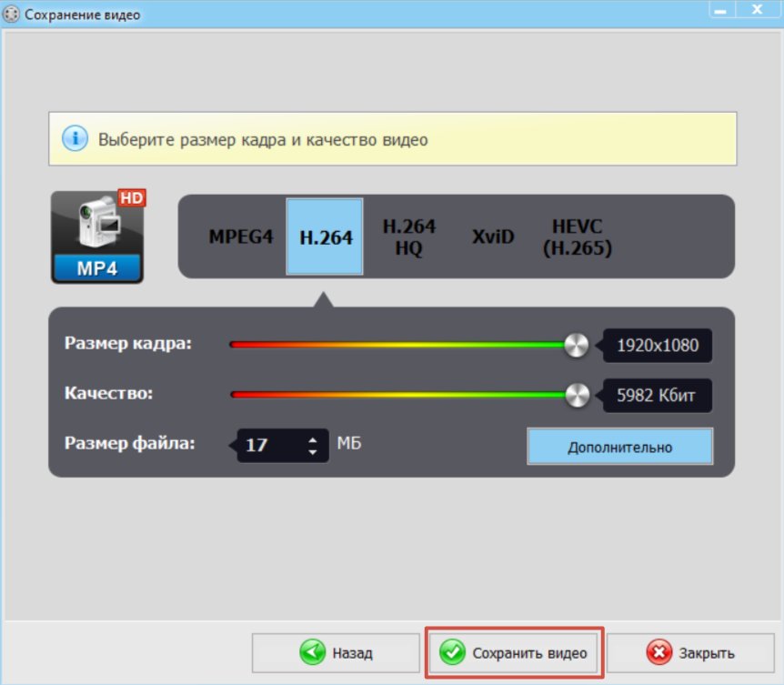The image size is (784, 685).
Task: Click inside the Размер файла number field
Action: point(268,445)
